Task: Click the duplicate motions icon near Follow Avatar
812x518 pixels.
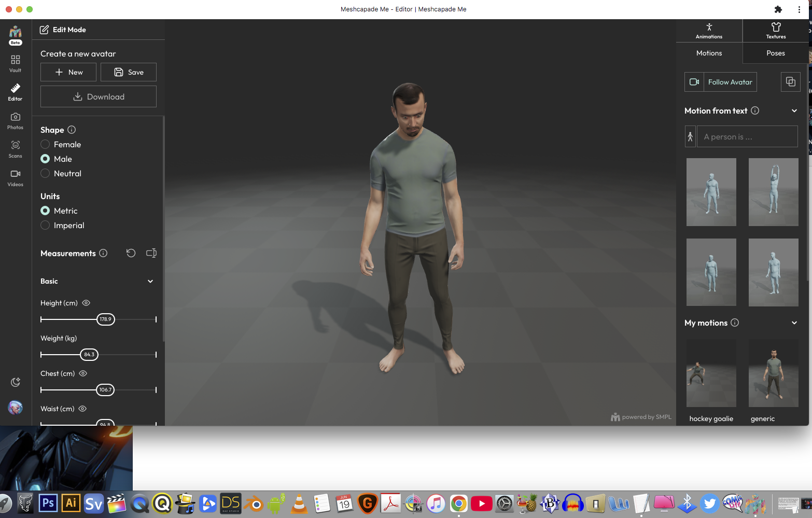Action: pyautogui.click(x=790, y=81)
